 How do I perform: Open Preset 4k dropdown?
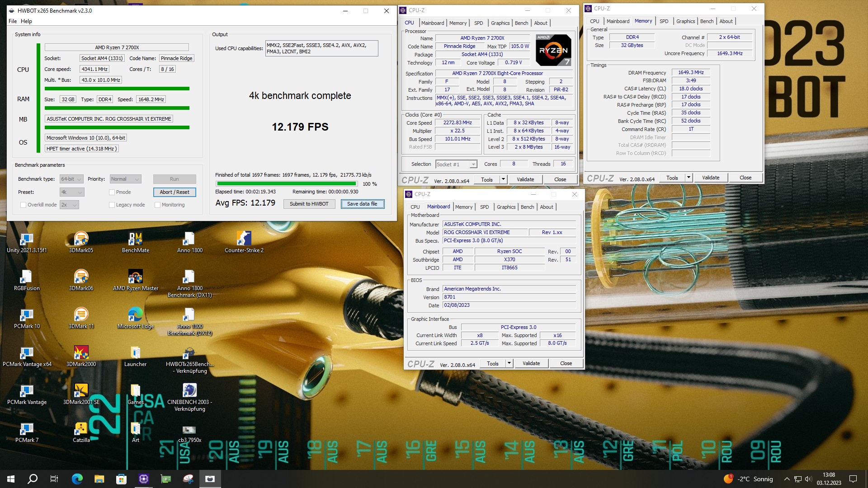tap(71, 192)
